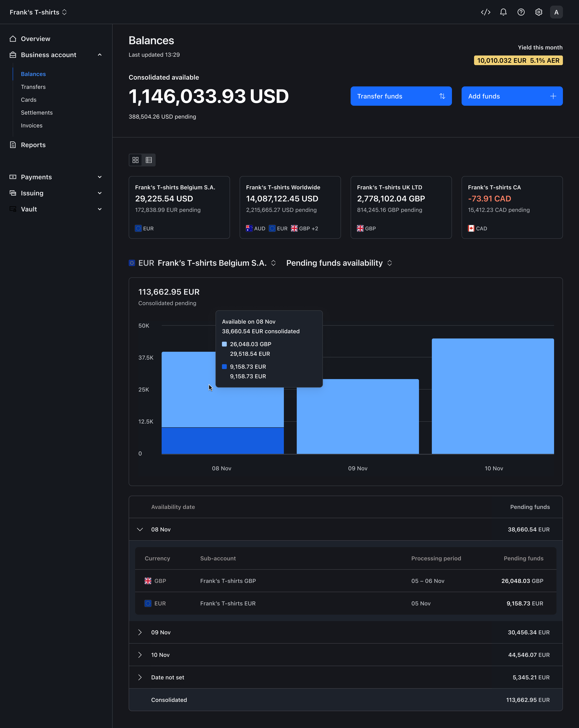
Task: Click the Frank's T-shirts GBP sub-account cell
Action: pos(228,581)
